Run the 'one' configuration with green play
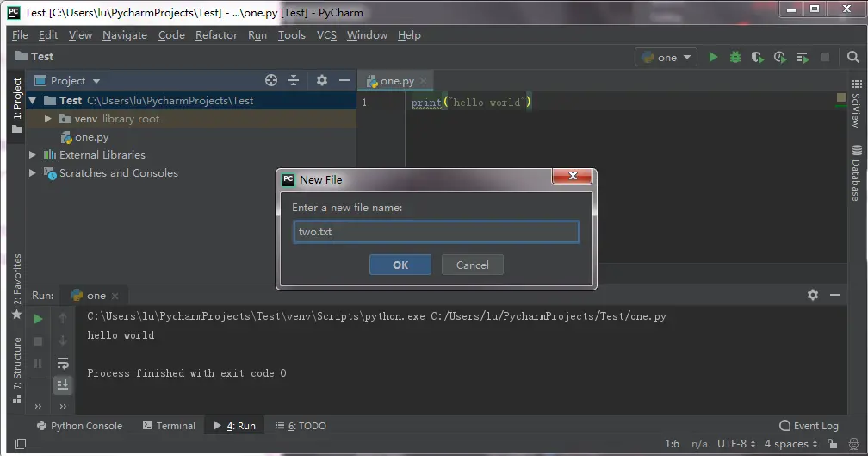The height and width of the screenshot is (456, 868). (713, 57)
